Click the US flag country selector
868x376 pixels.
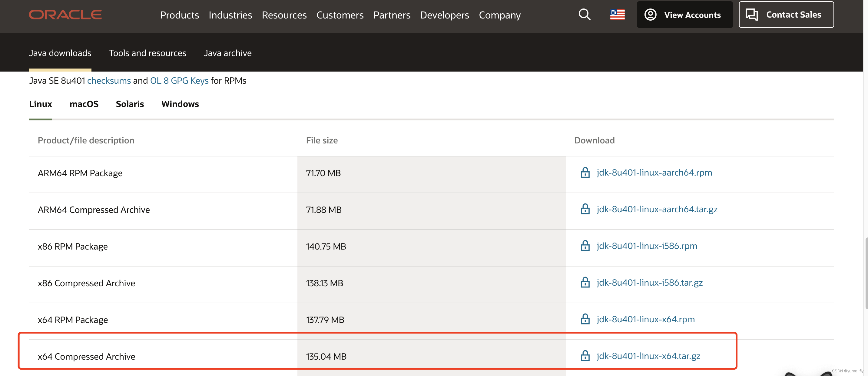coord(617,15)
